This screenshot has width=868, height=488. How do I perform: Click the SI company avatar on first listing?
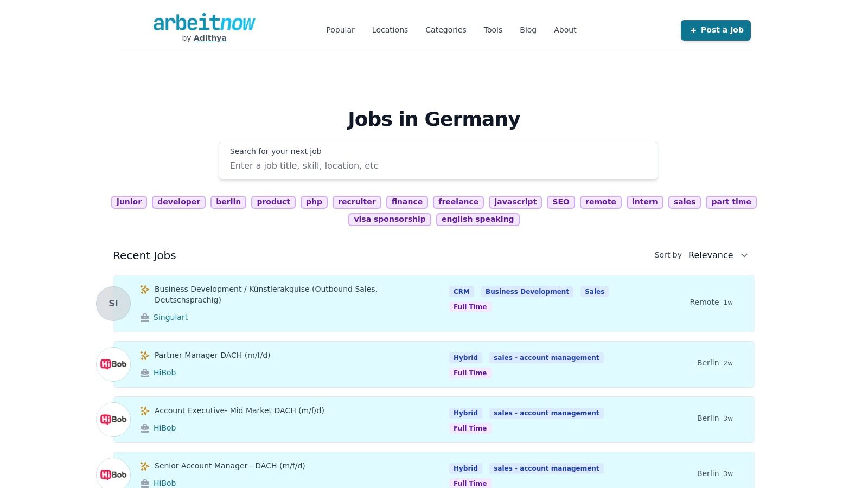(113, 303)
